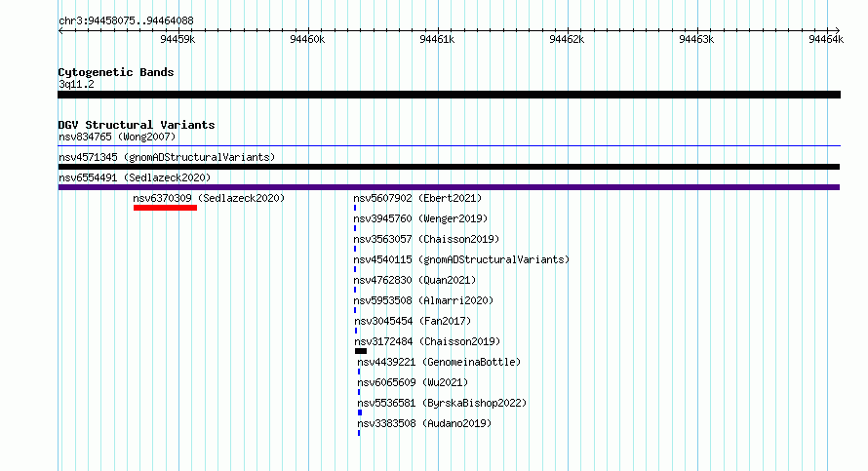Click the 94463k ruler label
Screen dimensions: 868x471
click(x=696, y=39)
